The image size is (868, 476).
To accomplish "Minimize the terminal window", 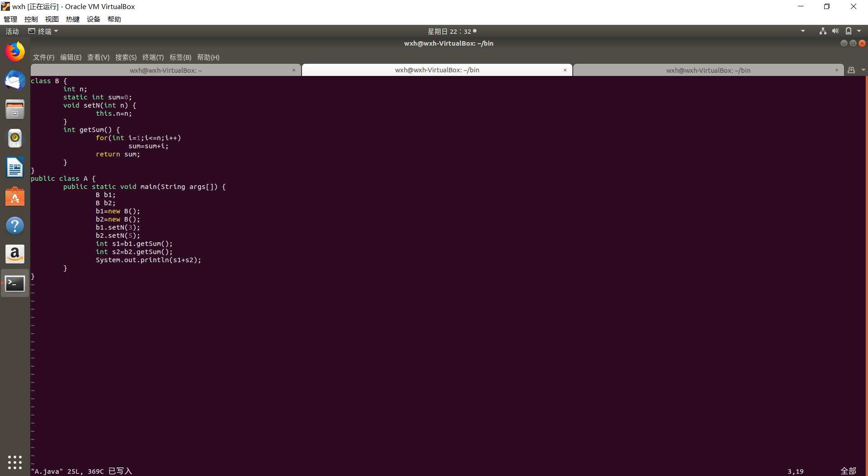I will pos(844,43).
